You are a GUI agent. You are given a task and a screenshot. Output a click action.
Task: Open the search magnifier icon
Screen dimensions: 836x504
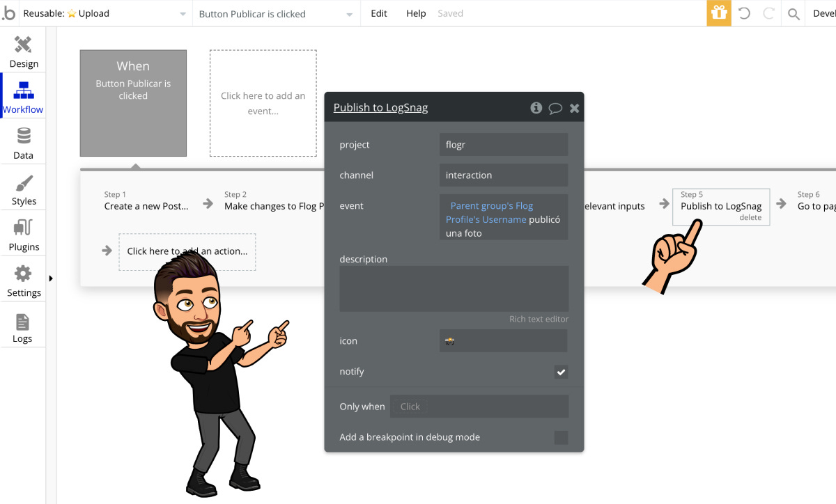(x=794, y=13)
